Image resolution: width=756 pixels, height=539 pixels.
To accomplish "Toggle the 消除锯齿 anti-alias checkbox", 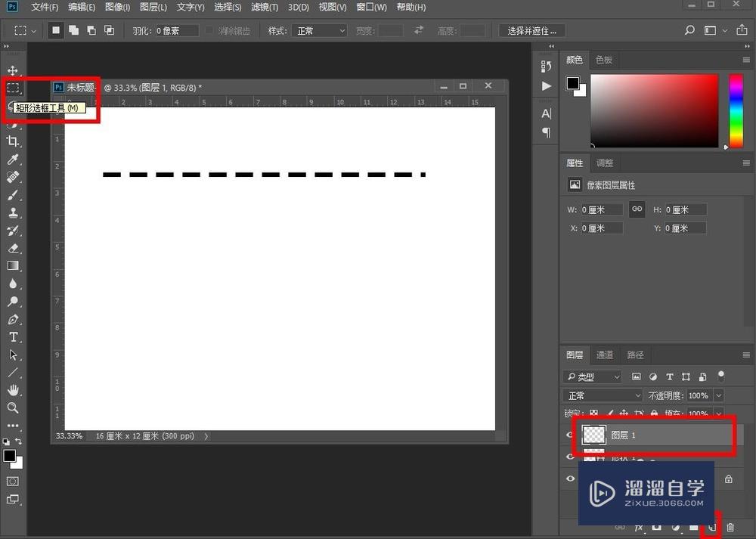I will (x=209, y=30).
